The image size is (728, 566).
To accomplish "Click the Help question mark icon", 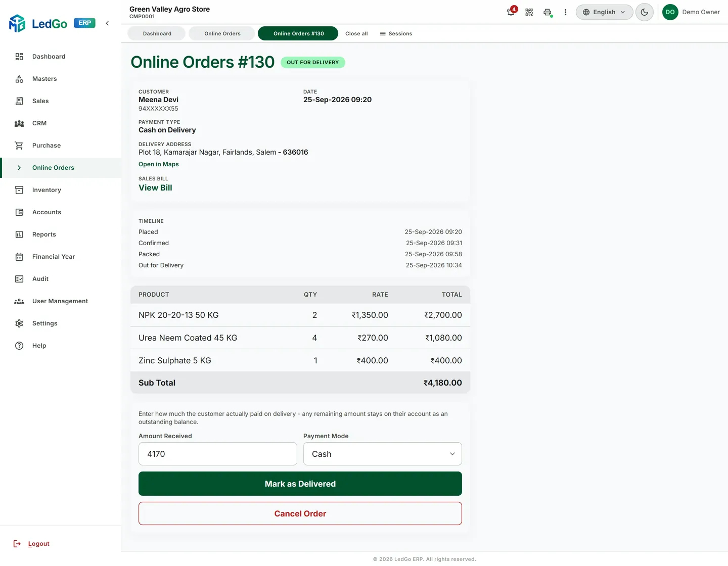I will 19,346.
